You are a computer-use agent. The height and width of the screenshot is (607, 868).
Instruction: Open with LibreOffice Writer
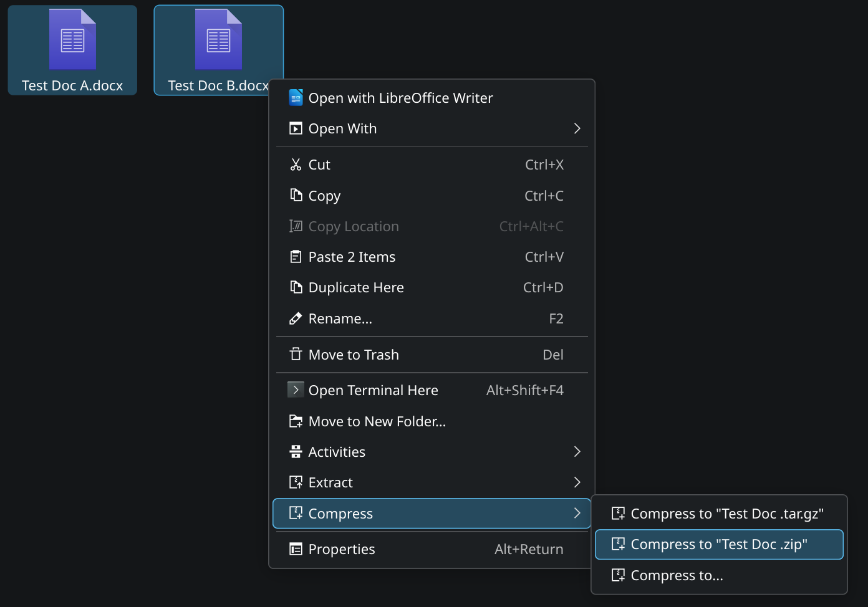click(x=400, y=97)
